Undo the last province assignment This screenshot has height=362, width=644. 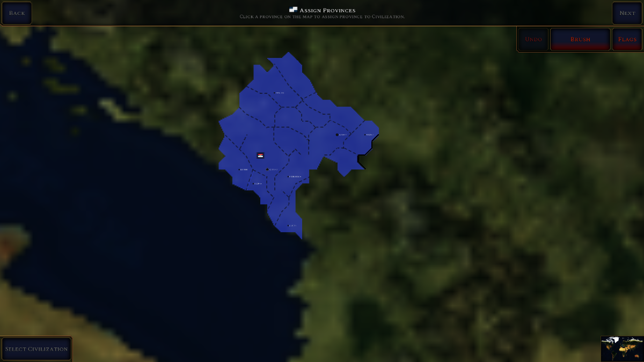click(x=533, y=39)
